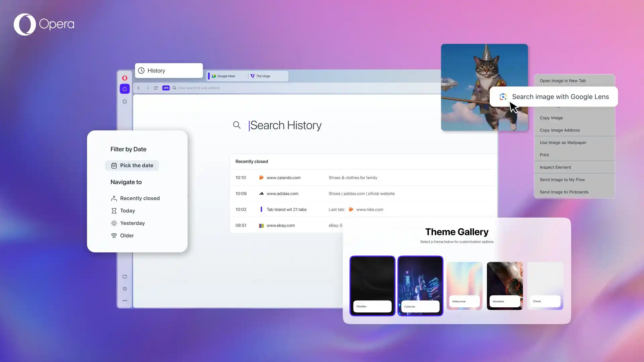The image size is (644, 362).
Task: Open the Home icon in the sidebar
Action: tap(124, 89)
